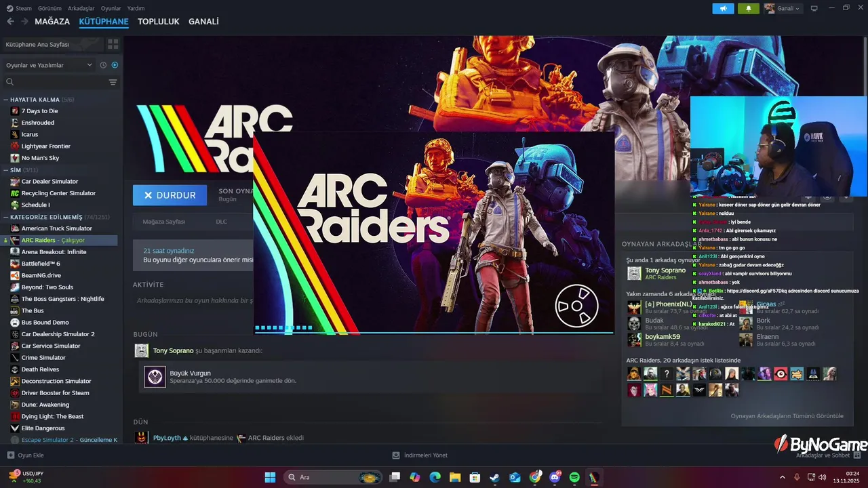Open the Görünüm menu
Viewport: 868px width, 488px height.
point(50,8)
